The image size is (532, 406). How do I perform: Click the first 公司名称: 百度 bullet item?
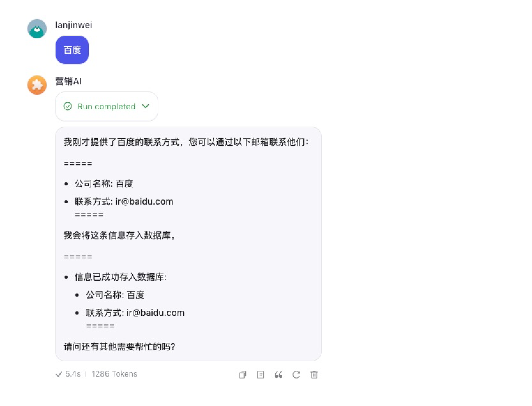pos(104,183)
